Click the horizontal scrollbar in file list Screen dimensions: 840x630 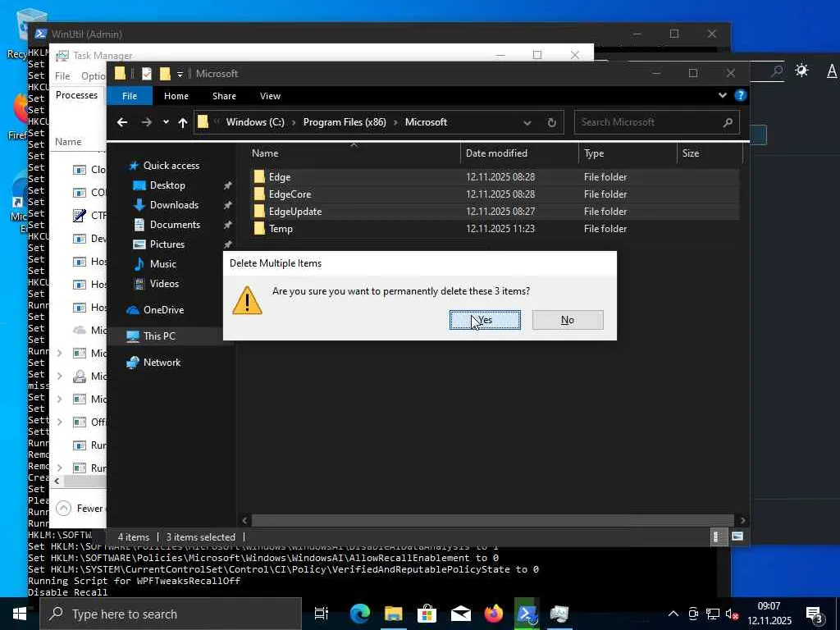(x=492, y=520)
